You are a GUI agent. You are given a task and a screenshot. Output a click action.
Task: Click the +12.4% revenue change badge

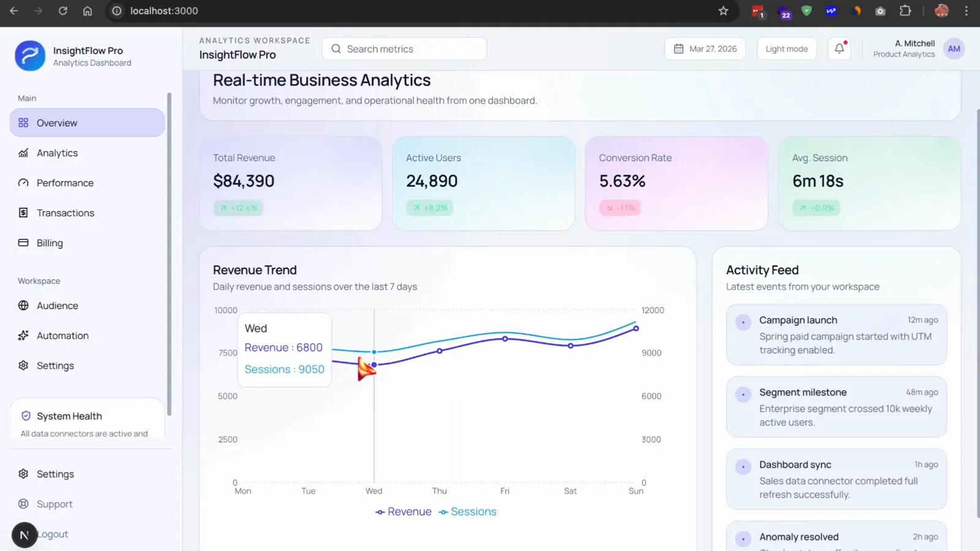(238, 208)
